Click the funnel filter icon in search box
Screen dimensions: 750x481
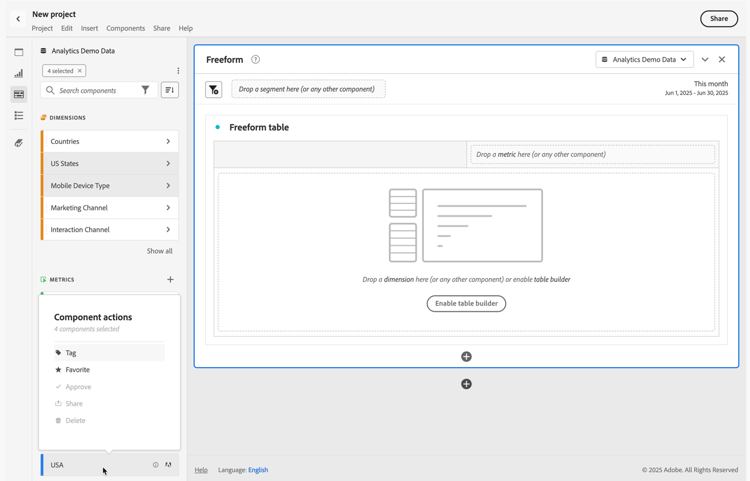pyautogui.click(x=145, y=90)
